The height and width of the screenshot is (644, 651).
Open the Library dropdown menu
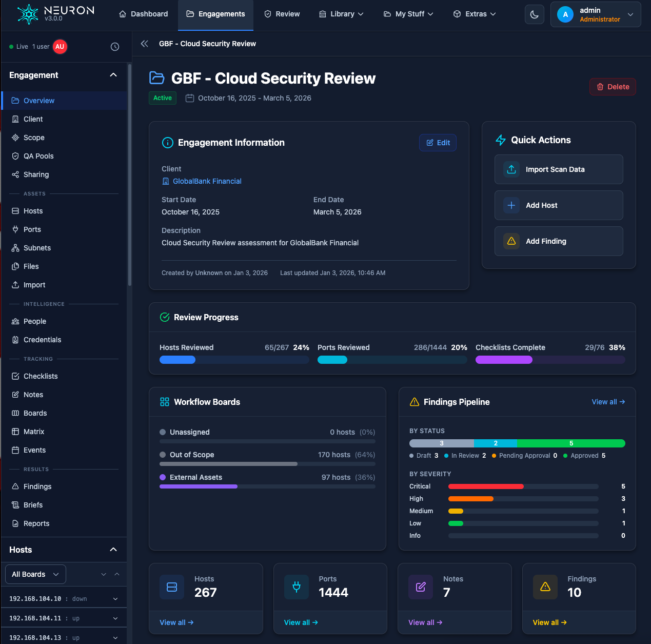point(341,14)
